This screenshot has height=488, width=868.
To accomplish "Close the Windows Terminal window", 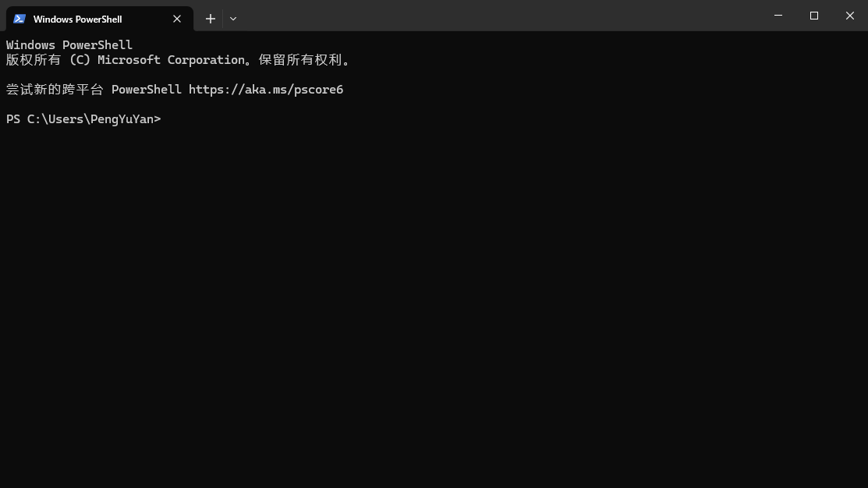I will coord(850,16).
